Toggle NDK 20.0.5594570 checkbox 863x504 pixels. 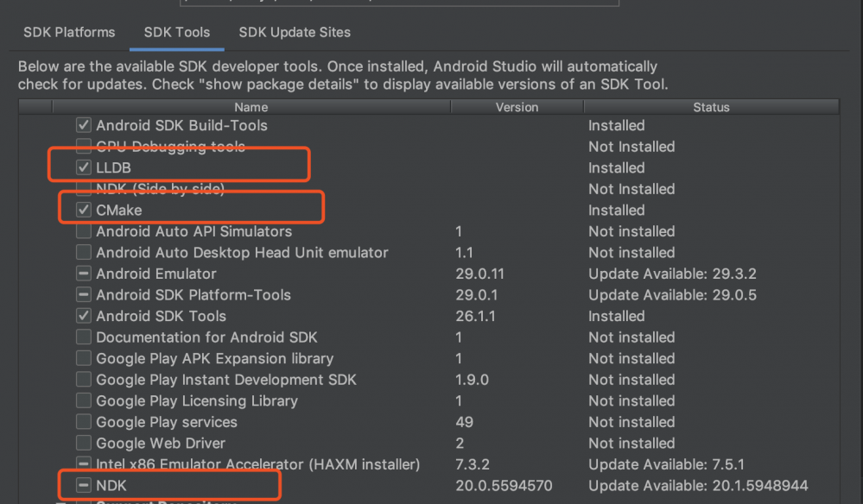(x=84, y=486)
